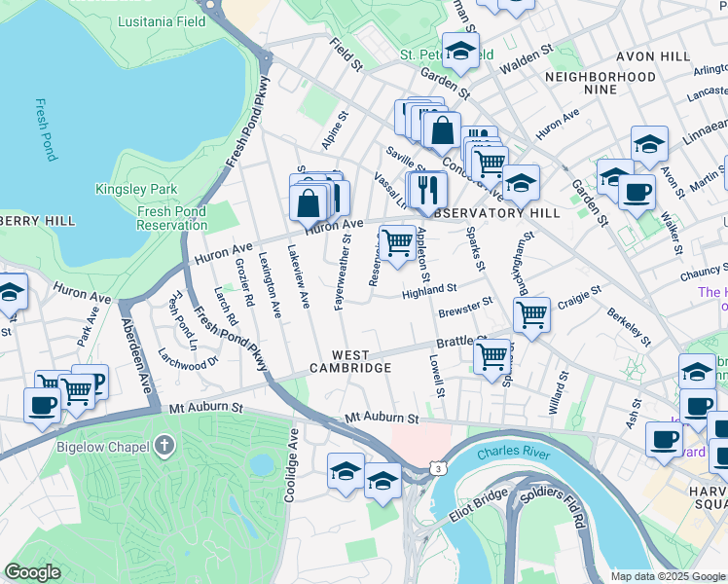Click the graduation cap marker near Avon St
This screenshot has height=584, width=728.
coord(649,143)
